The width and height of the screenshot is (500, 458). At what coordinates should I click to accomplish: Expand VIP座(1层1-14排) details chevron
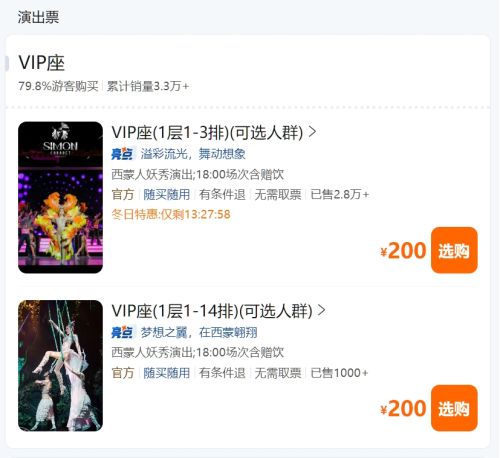(322, 310)
